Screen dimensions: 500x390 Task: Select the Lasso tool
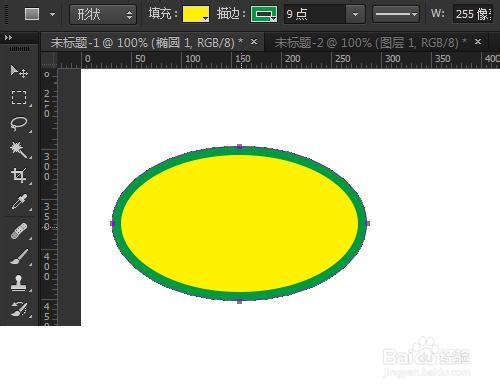(x=19, y=124)
